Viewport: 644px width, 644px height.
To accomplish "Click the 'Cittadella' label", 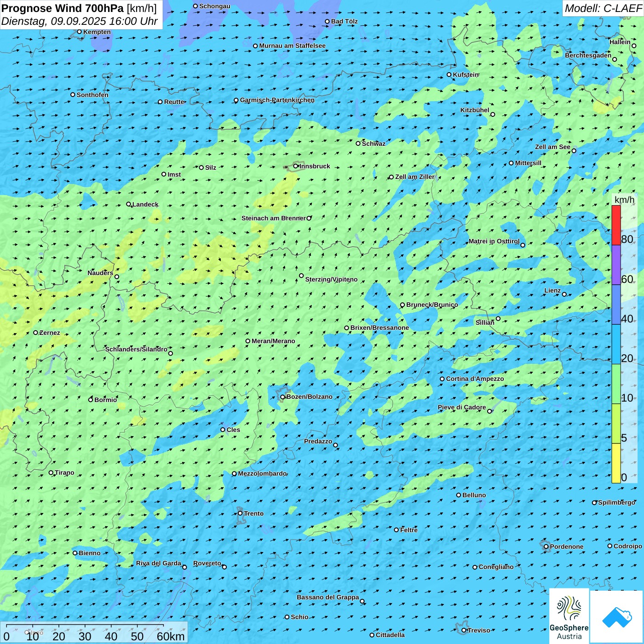I will pos(391,635).
